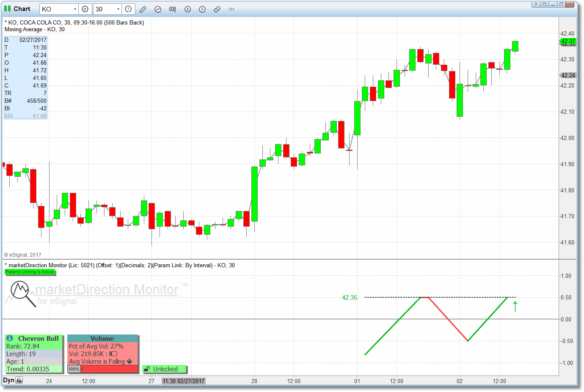Click the 11:30 02/27/2017 cursor time label

pyautogui.click(x=183, y=381)
